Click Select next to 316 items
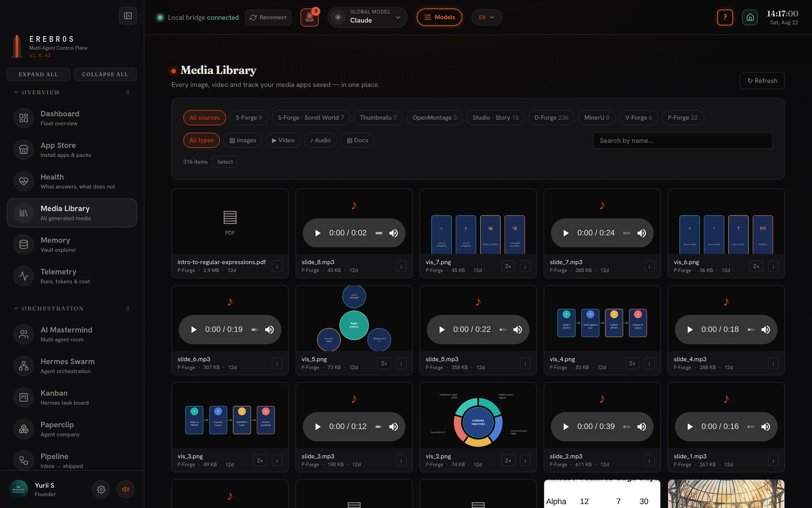 tap(225, 162)
